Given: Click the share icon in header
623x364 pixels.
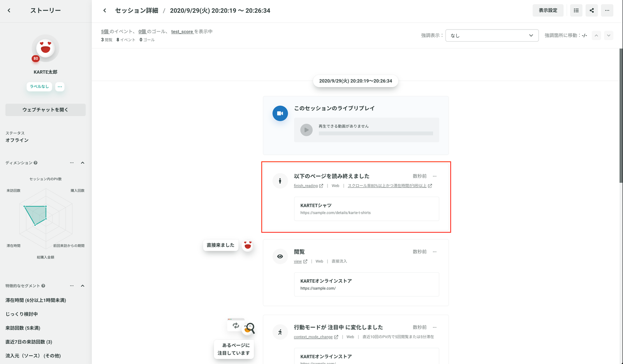Looking at the screenshot, I should 592,10.
